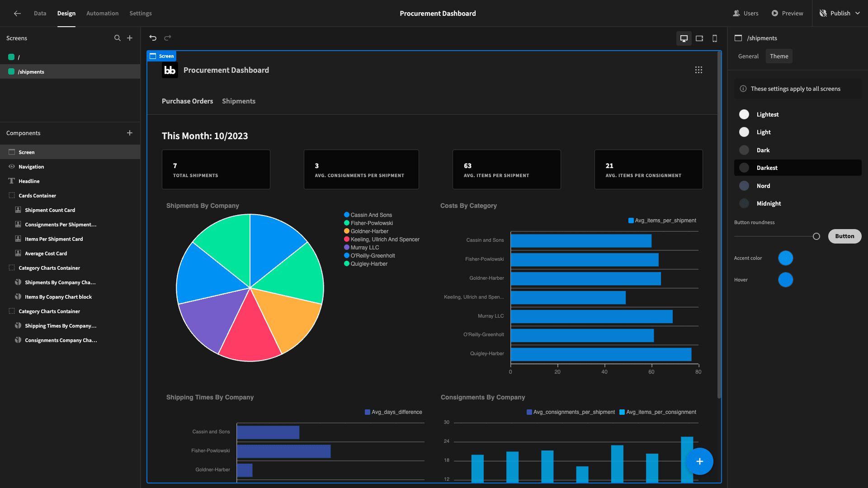Open the Publish dropdown
Image resolution: width=868 pixels, height=488 pixels.
[x=840, y=14]
